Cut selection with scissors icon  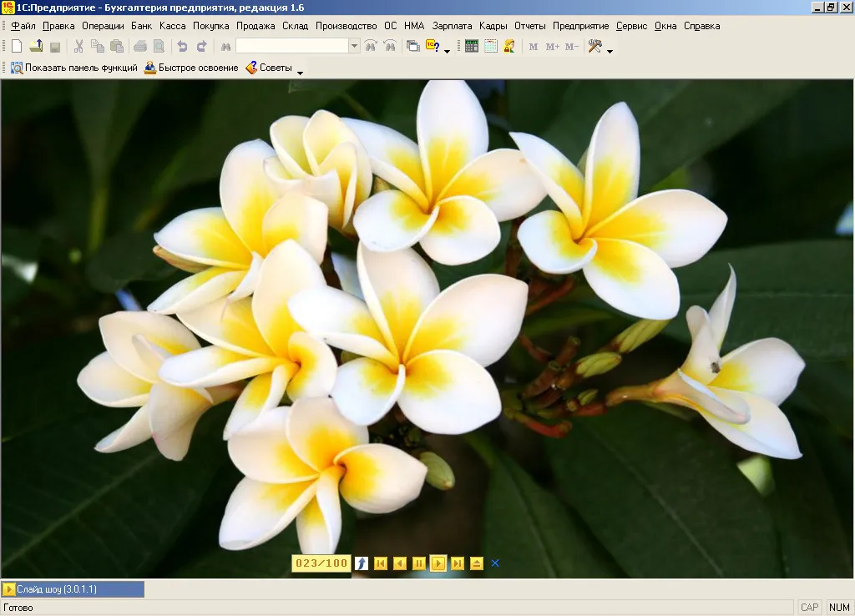[78, 47]
